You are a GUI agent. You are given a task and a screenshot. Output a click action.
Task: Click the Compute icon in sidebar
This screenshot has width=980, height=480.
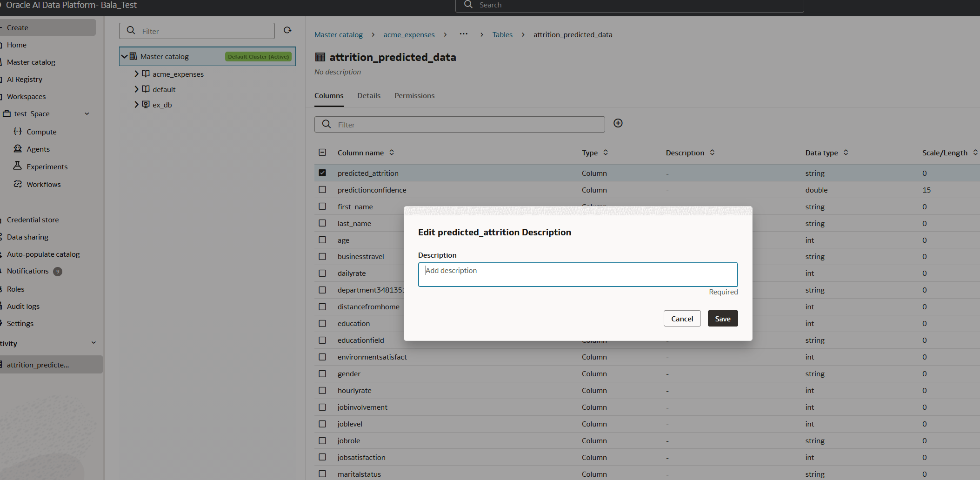click(x=18, y=132)
